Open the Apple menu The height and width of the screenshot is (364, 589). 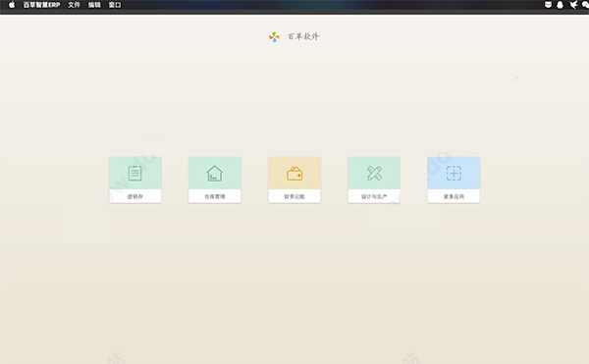click(x=12, y=5)
